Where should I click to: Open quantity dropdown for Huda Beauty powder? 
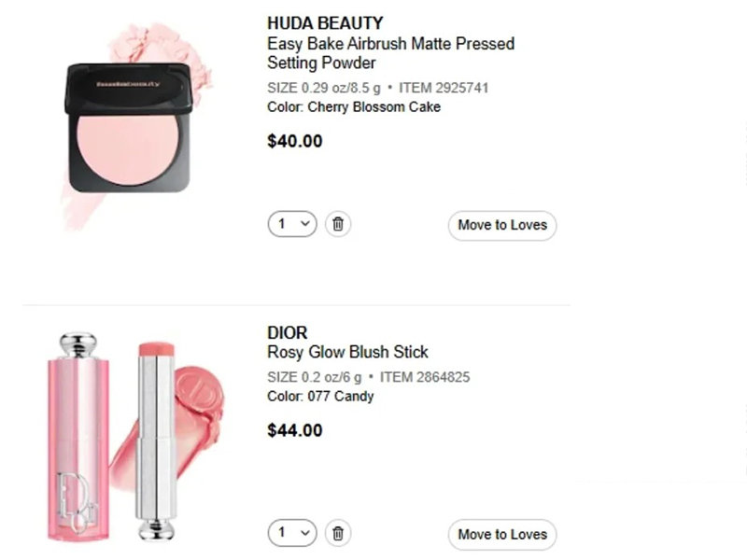click(x=292, y=225)
